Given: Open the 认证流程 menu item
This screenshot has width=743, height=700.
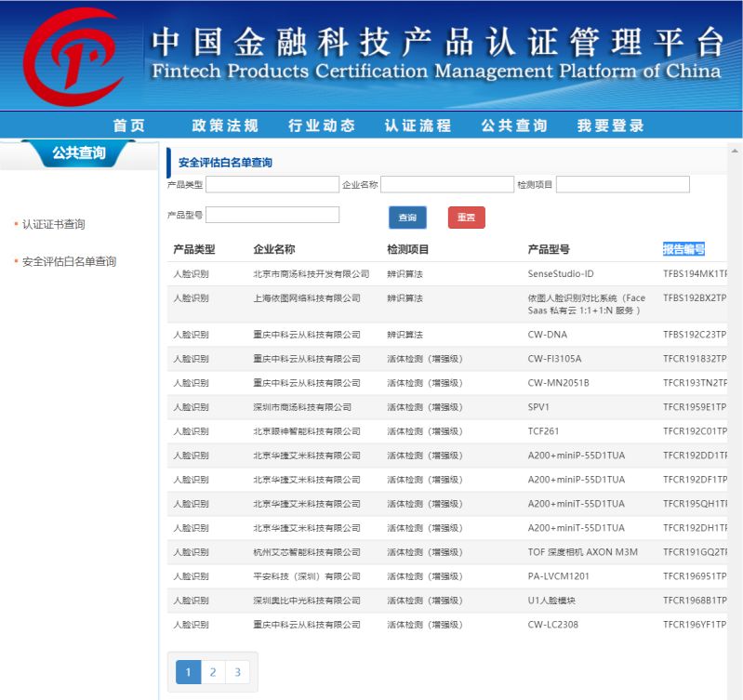Looking at the screenshot, I should (418, 125).
